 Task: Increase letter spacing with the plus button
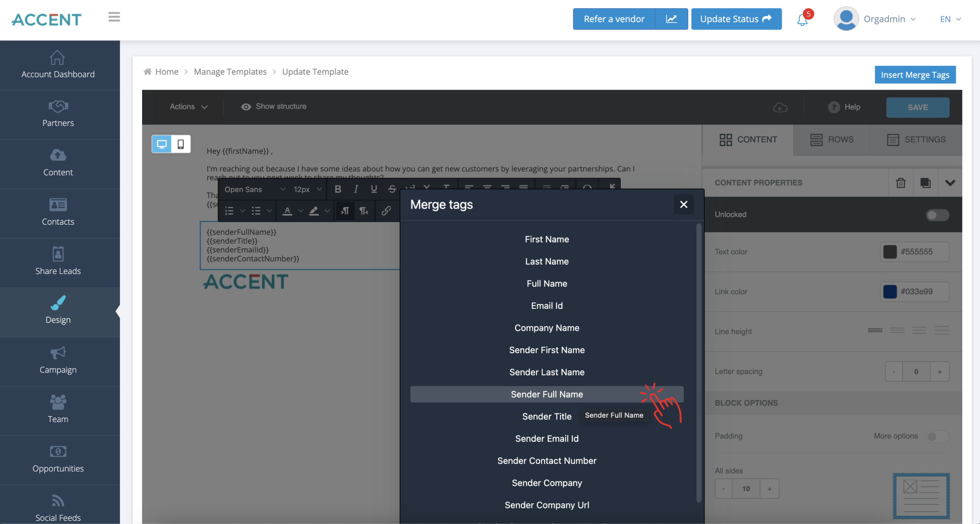click(x=939, y=372)
